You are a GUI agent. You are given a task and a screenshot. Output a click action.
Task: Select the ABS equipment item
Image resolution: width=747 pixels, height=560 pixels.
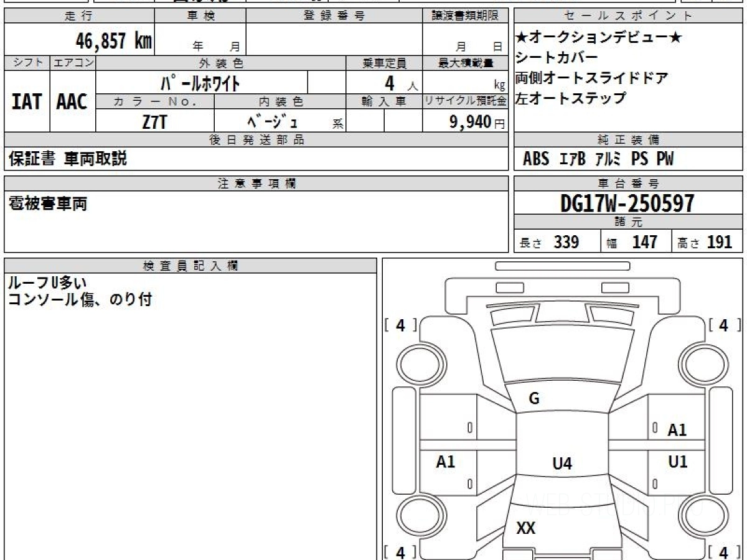[536, 159]
